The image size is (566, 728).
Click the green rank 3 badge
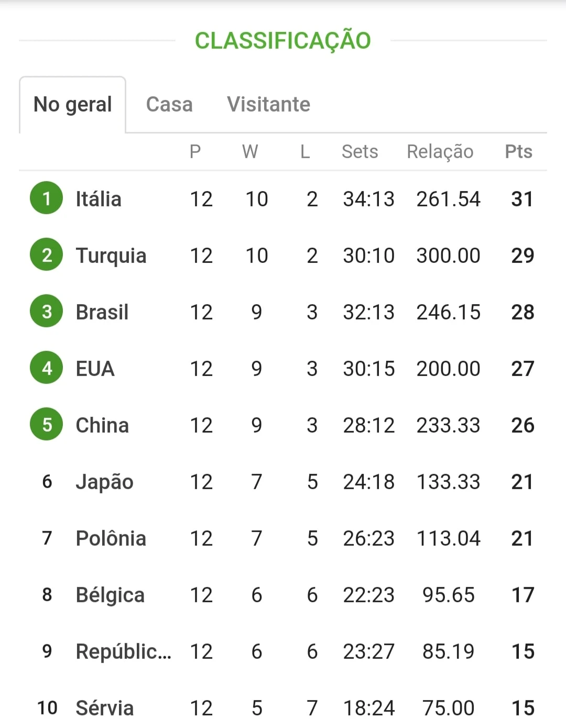pyautogui.click(x=47, y=312)
